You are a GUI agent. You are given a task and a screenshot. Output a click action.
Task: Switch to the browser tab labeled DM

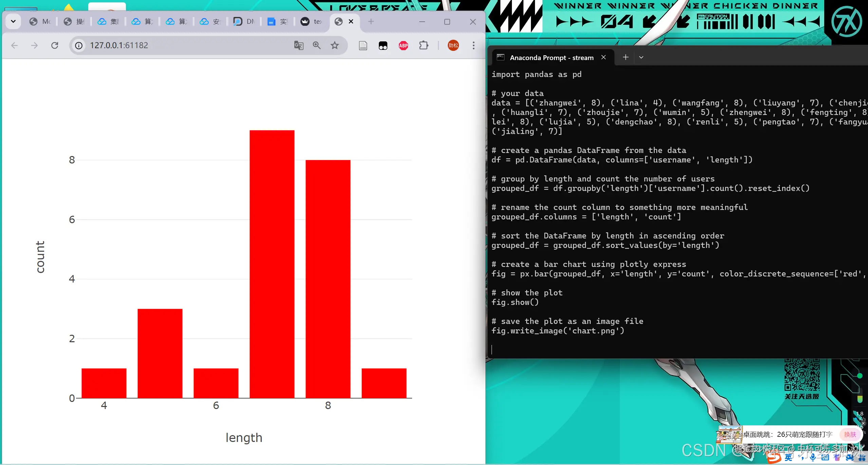[244, 22]
